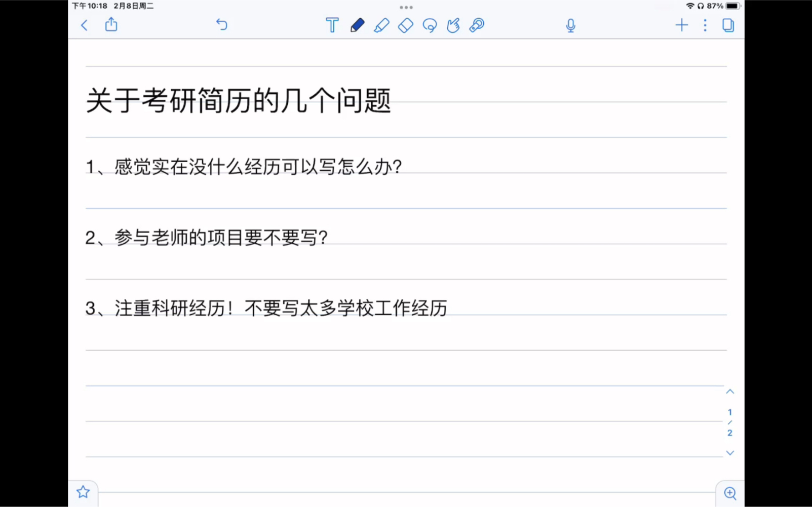812x507 pixels.
Task: Open the page manager view
Action: tap(728, 25)
